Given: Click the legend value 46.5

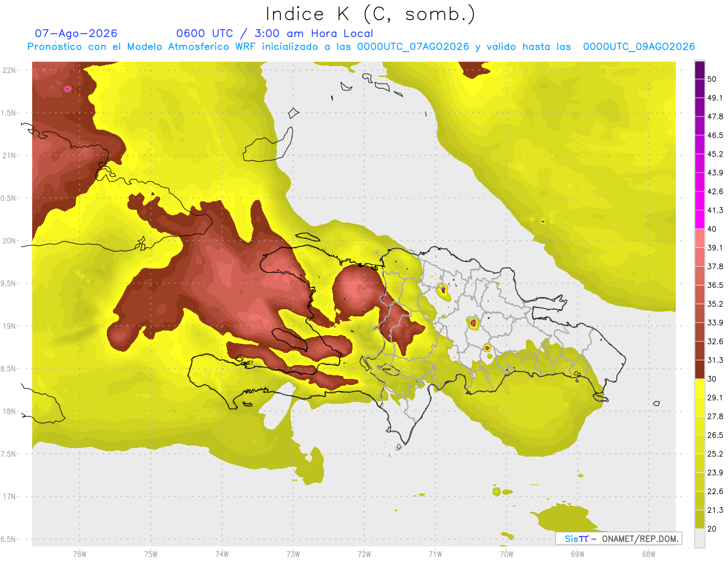Looking at the screenshot, I should click(x=714, y=135).
